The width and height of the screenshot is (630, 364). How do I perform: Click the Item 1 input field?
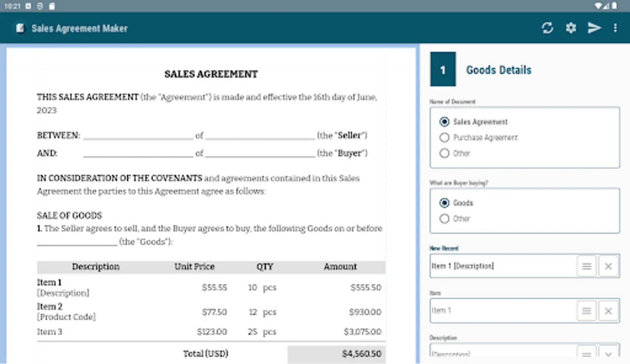pos(503,311)
